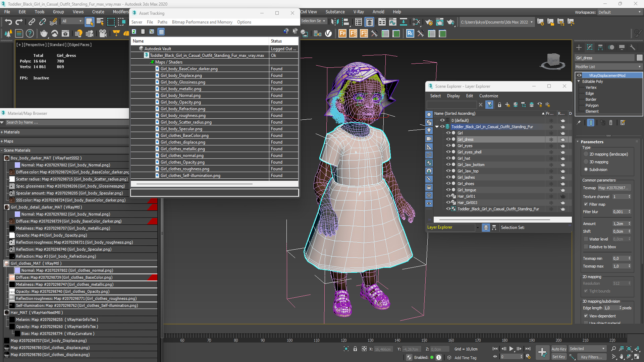Open the selection filter All dropdown
This screenshot has height=362, width=644.
point(72,21)
